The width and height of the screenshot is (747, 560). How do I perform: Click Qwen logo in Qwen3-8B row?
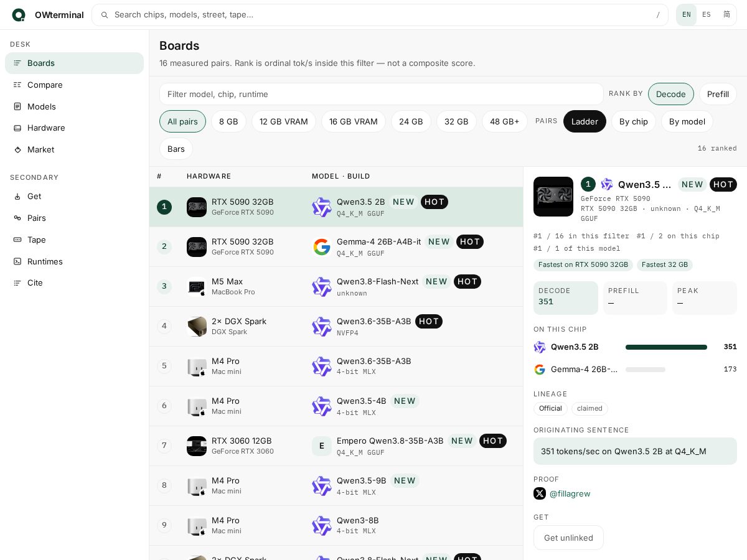pos(322,526)
